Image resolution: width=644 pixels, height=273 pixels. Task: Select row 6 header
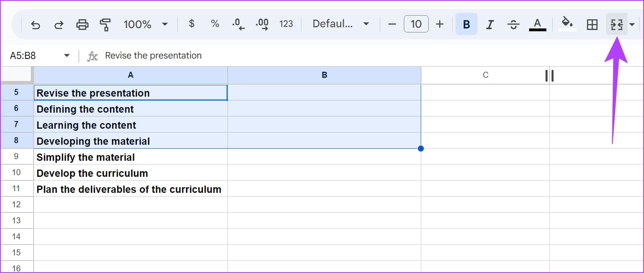[16, 108]
